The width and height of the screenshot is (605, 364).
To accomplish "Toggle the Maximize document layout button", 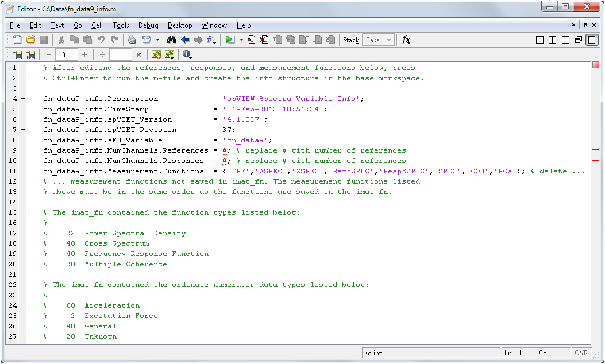I will (592, 40).
